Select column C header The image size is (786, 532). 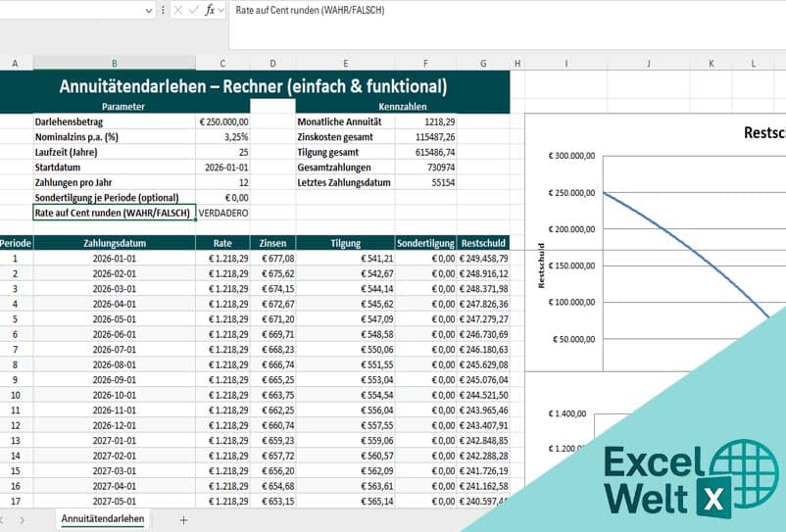pyautogui.click(x=222, y=63)
